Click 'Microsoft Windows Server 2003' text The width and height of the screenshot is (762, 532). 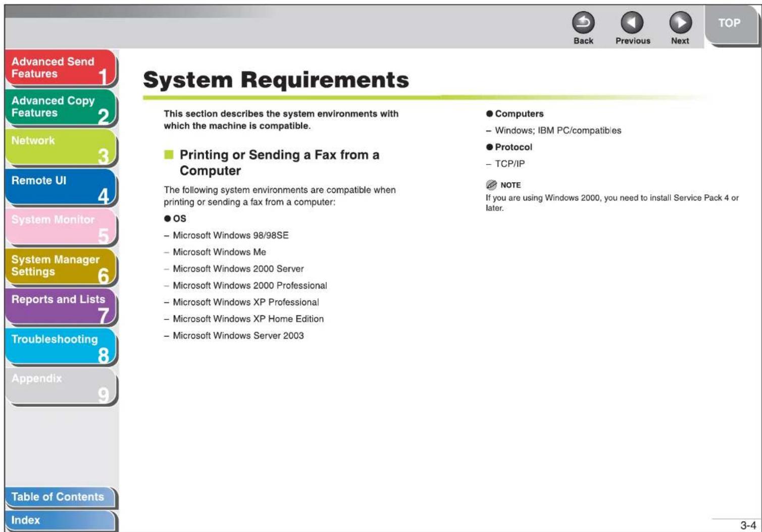pos(238,335)
